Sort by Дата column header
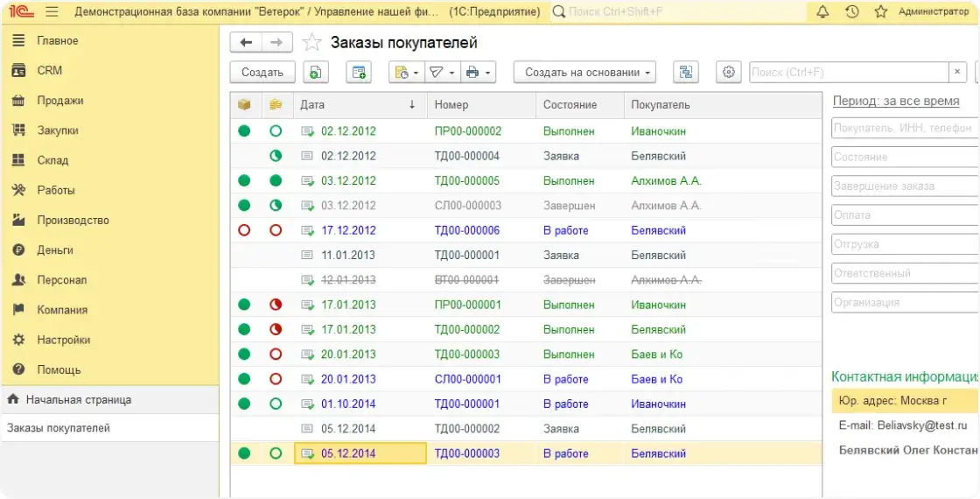This screenshot has width=980, height=499. pyautogui.click(x=360, y=105)
